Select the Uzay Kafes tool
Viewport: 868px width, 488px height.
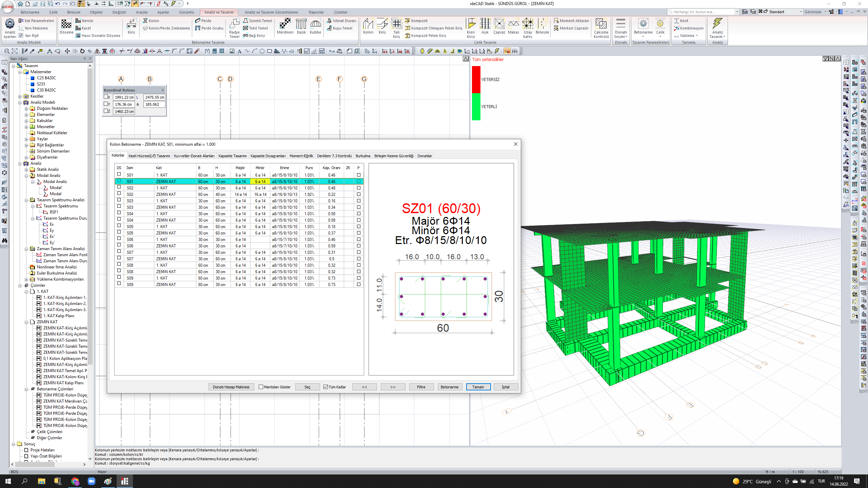coord(528,28)
